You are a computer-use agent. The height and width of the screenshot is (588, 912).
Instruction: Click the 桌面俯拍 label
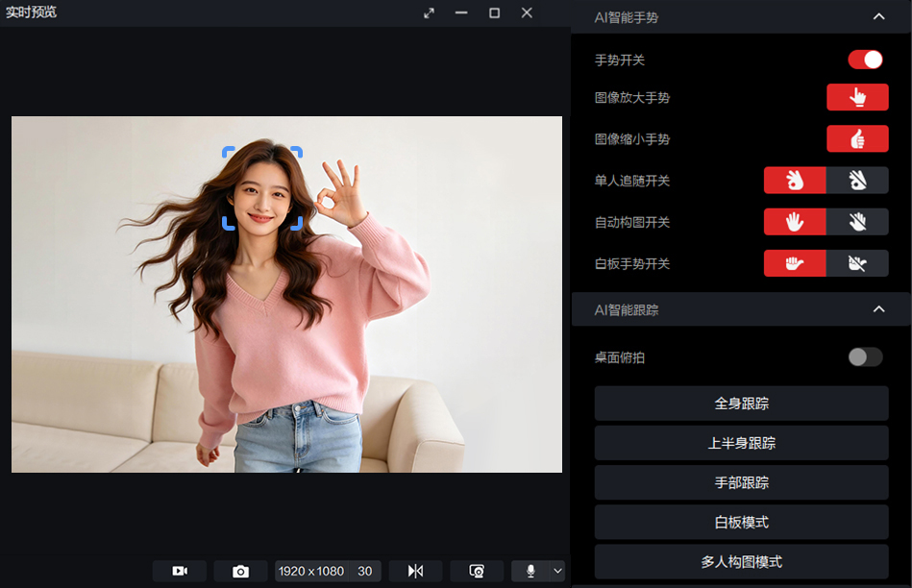click(x=620, y=357)
